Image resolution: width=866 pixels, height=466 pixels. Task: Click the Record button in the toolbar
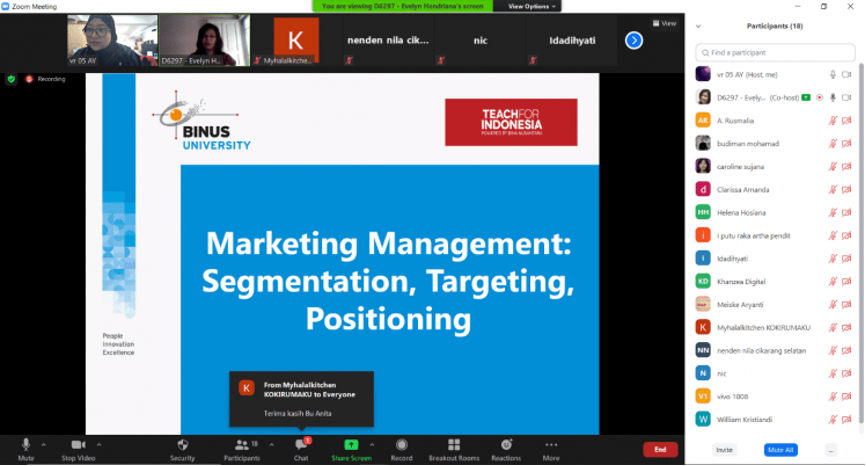pyautogui.click(x=402, y=449)
